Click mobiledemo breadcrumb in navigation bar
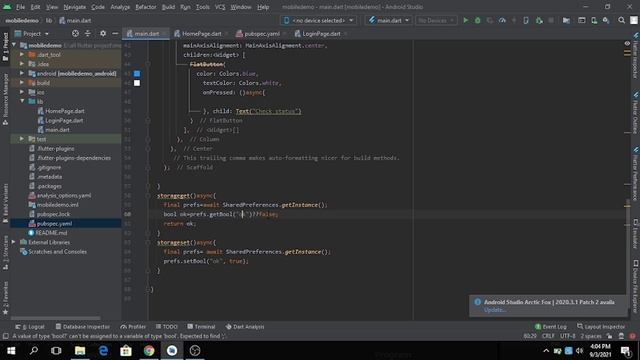Viewport: 640px width, 360px height. pyautogui.click(x=22, y=20)
